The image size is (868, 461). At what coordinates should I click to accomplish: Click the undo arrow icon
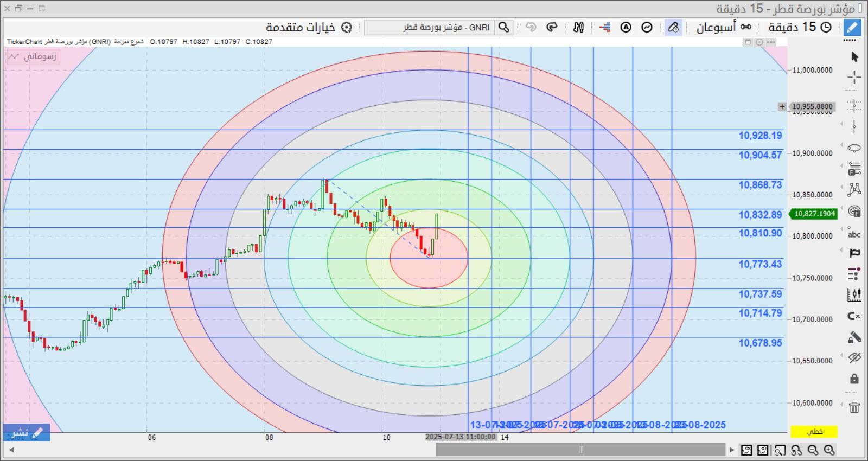[x=531, y=27]
